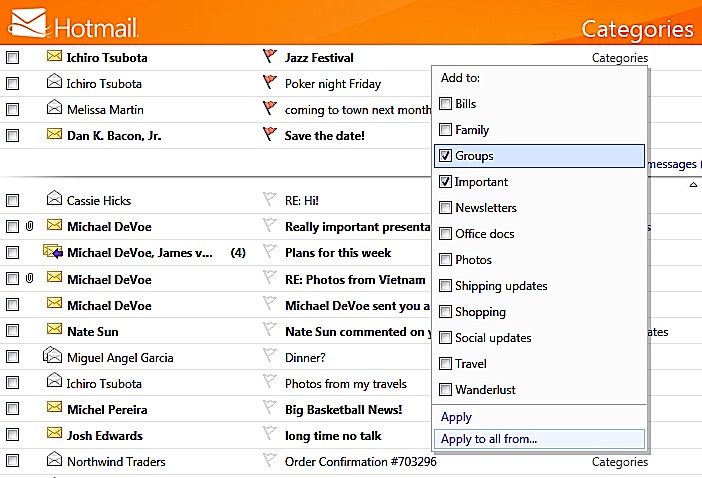This screenshot has width=702, height=478.
Task: Check the Bills category checkbox
Action: (446, 104)
